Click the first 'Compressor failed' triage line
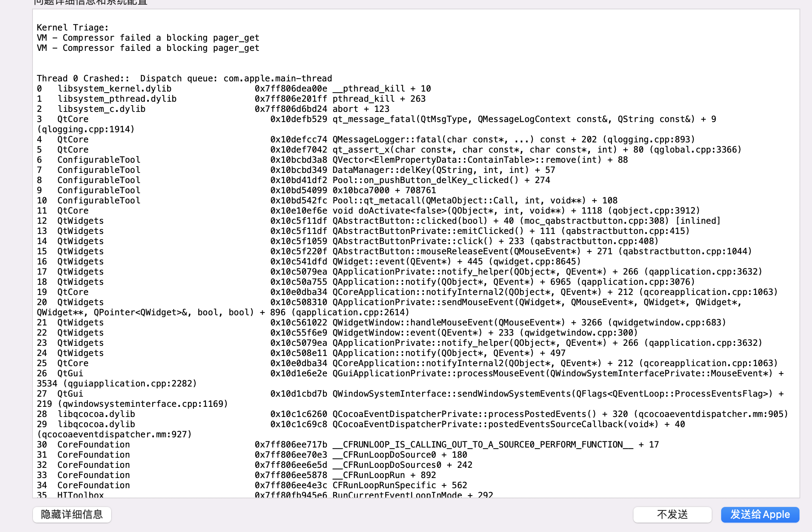 point(148,38)
